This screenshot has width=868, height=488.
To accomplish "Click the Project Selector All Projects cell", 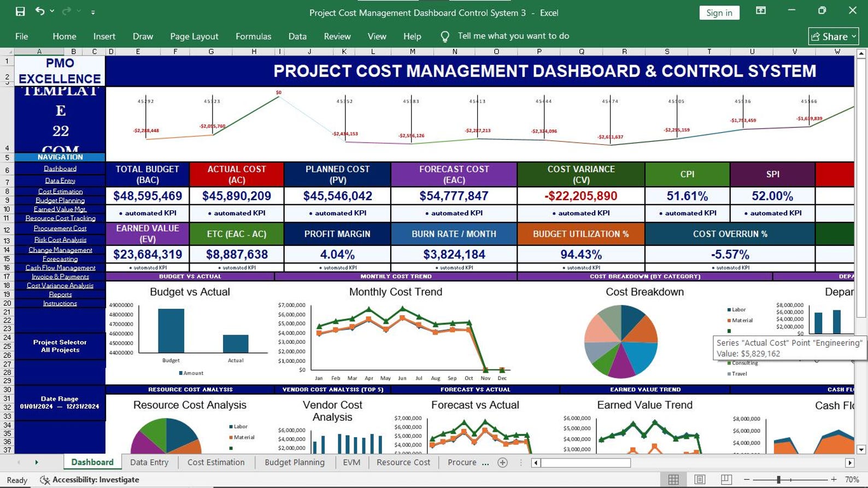I will coord(60,346).
